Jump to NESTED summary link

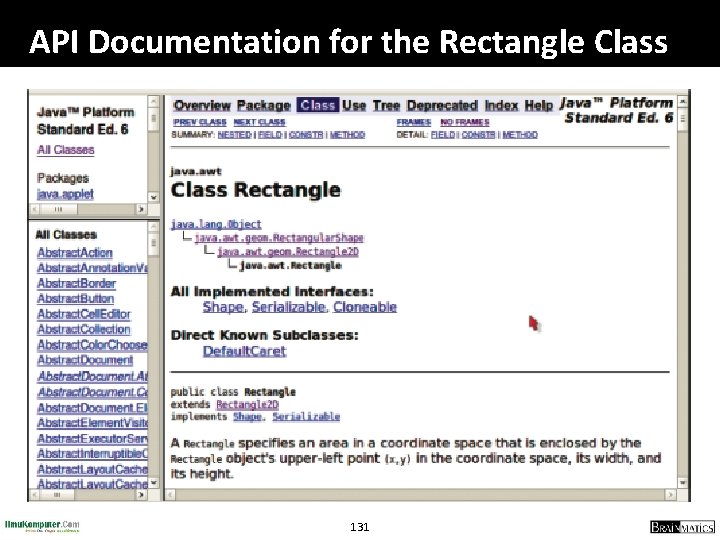pyautogui.click(x=235, y=135)
